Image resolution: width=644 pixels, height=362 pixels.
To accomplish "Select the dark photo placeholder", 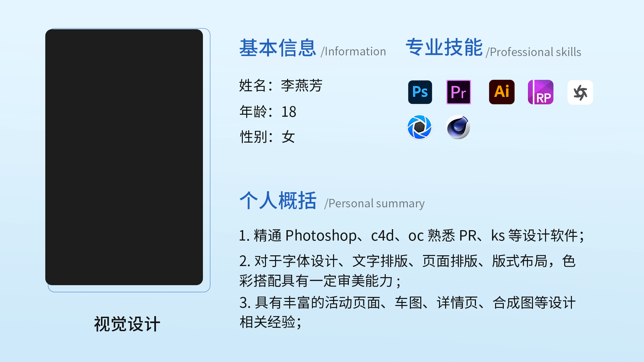I will tap(124, 157).
